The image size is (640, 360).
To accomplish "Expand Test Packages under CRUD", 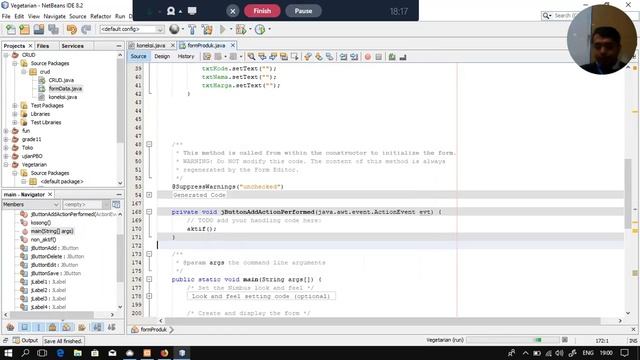I will pyautogui.click(x=15, y=105).
